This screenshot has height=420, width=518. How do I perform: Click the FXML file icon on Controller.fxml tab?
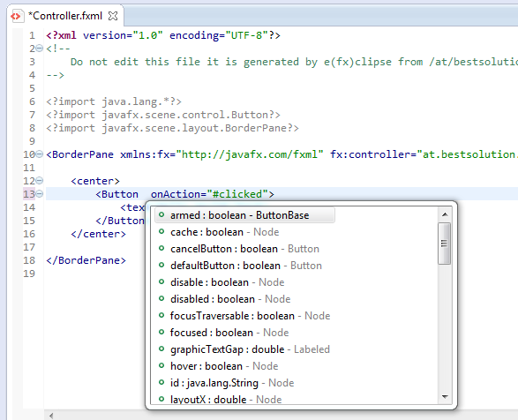click(x=17, y=16)
